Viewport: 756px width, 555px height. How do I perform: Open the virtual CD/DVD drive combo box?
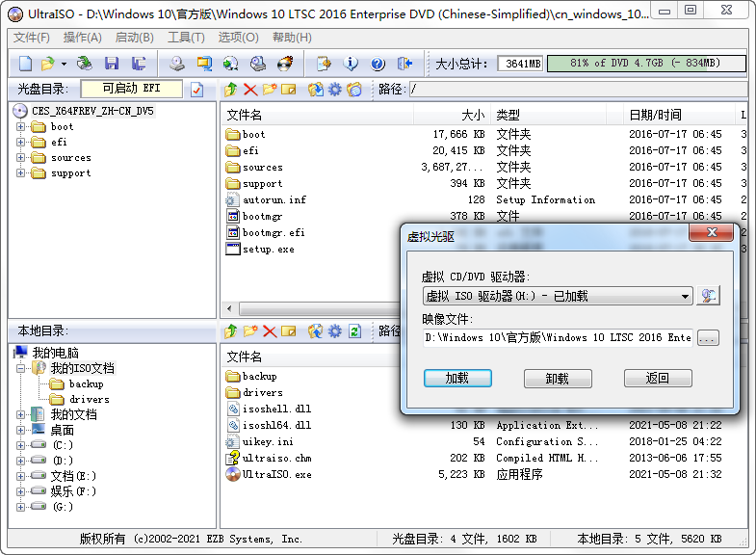click(x=558, y=296)
